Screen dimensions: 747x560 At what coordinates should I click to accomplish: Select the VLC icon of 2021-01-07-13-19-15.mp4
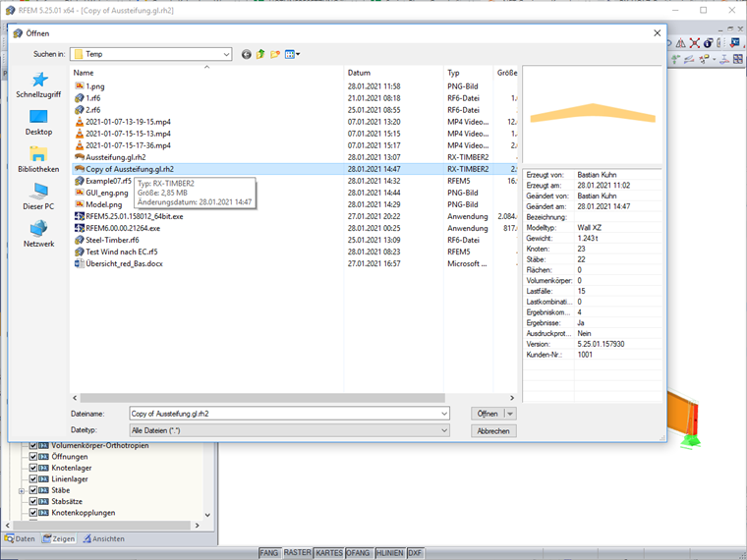pyautogui.click(x=80, y=122)
